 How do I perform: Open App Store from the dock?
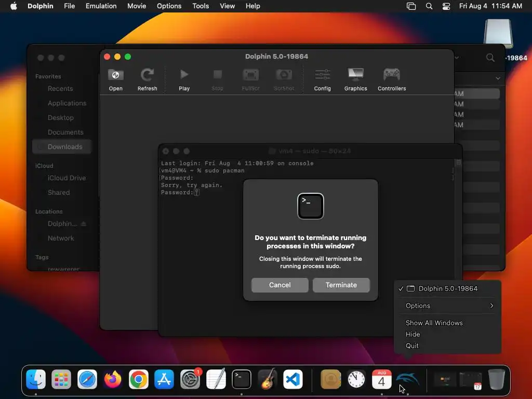pyautogui.click(x=164, y=379)
